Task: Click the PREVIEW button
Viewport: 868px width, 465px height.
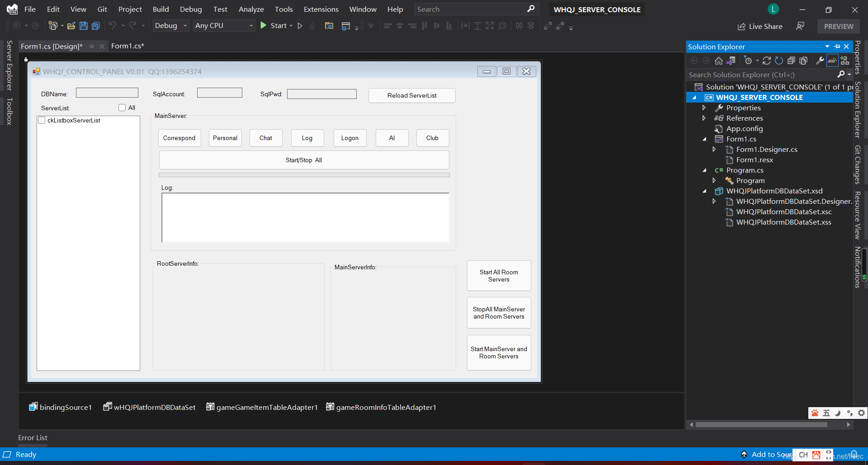Action: pos(839,26)
